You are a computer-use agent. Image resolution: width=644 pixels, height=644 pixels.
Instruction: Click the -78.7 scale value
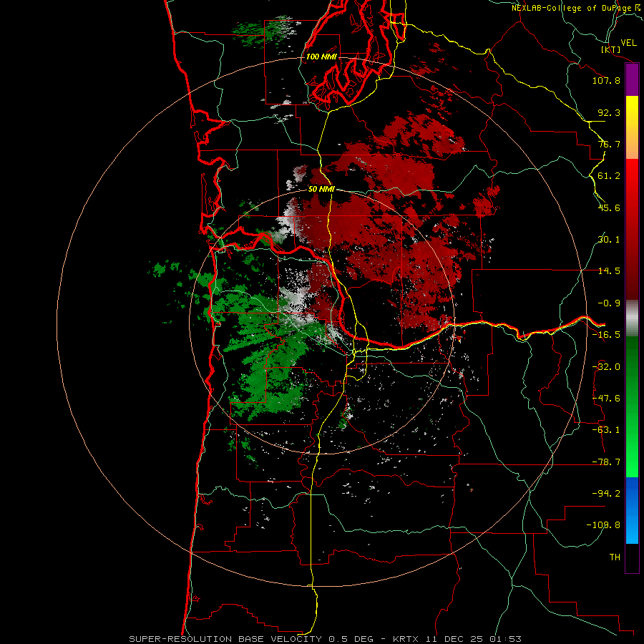[x=606, y=462]
